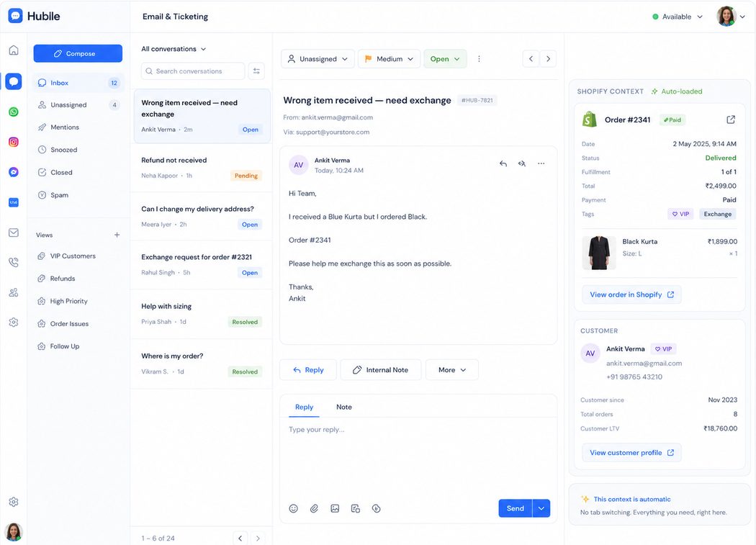Open the Snoozed folder

pos(78,150)
